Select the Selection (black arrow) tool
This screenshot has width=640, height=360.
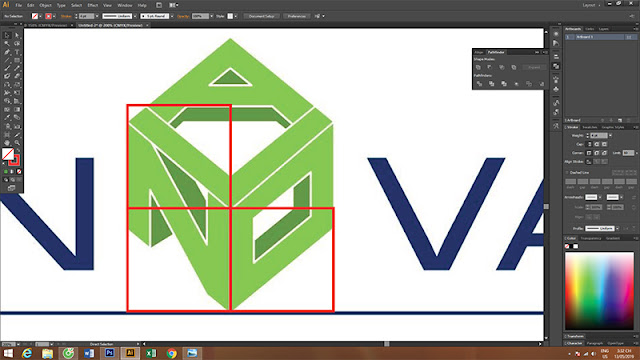(x=7, y=36)
